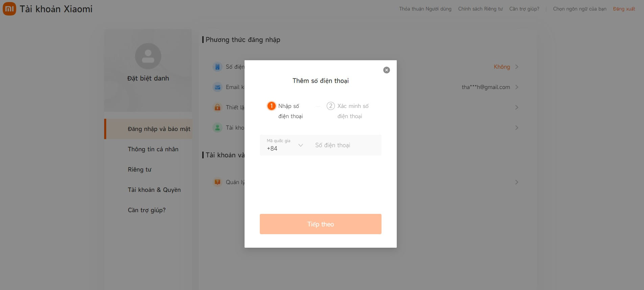644x290 pixels.
Task: Open the +84 country code dropdown
Action: (285, 145)
